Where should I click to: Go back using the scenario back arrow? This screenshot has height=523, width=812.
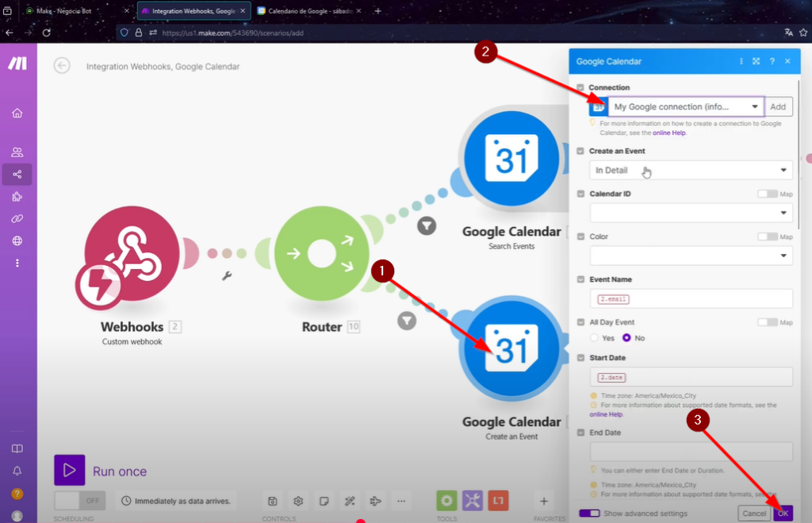coord(62,66)
